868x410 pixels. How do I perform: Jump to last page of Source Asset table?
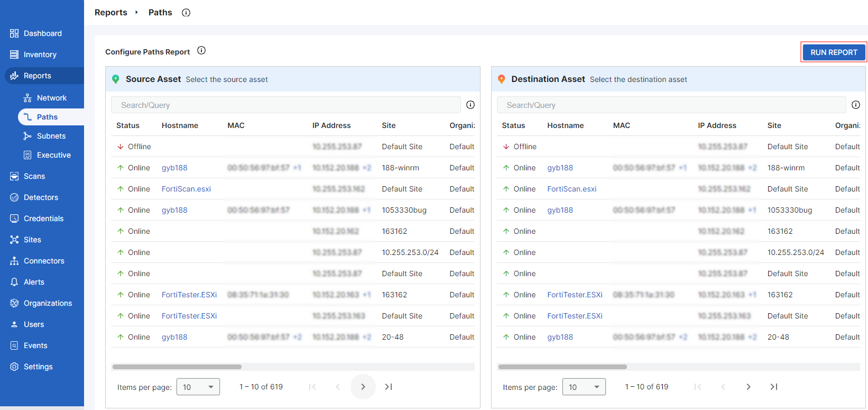point(389,387)
